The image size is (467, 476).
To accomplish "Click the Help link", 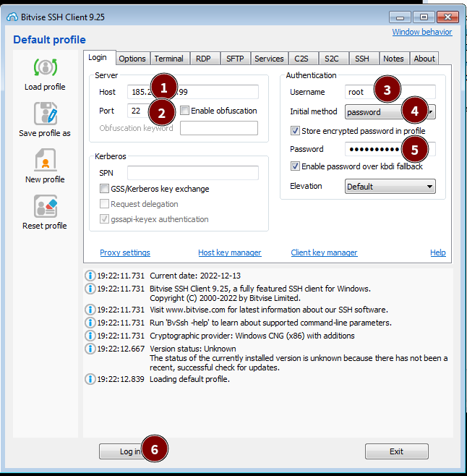I will tap(438, 252).
